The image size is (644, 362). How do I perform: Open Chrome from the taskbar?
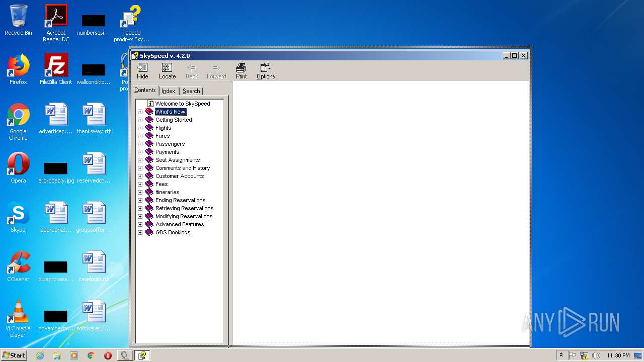click(x=91, y=355)
